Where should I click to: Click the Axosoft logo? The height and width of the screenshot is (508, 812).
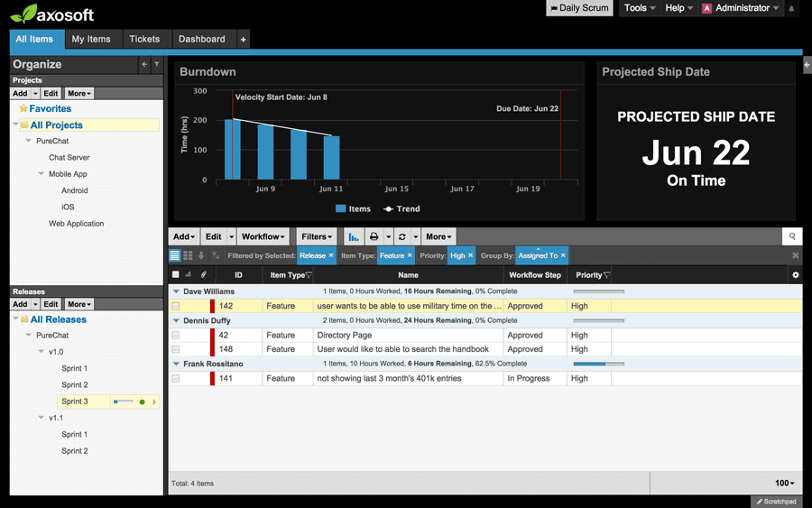(51, 14)
